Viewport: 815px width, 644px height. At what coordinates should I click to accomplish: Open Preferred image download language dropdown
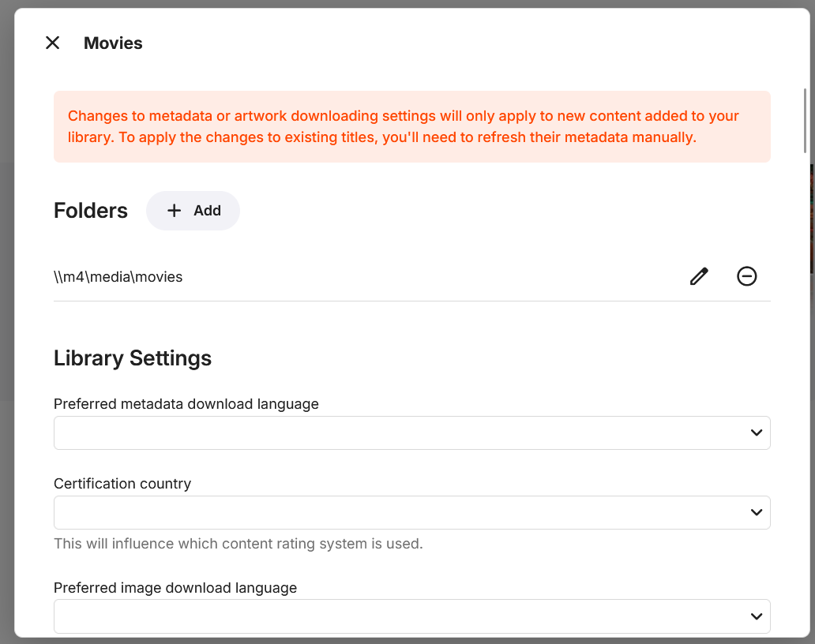point(395,616)
